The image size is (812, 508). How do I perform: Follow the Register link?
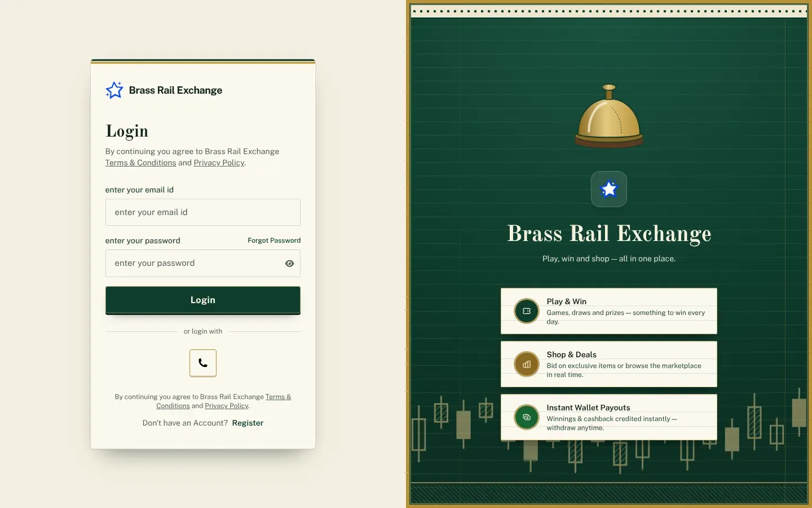click(248, 423)
